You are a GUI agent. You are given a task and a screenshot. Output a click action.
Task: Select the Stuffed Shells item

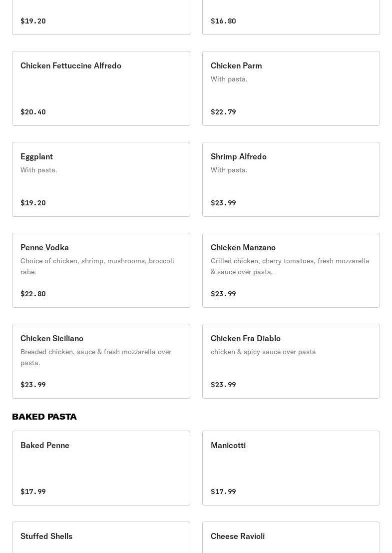pos(101,538)
